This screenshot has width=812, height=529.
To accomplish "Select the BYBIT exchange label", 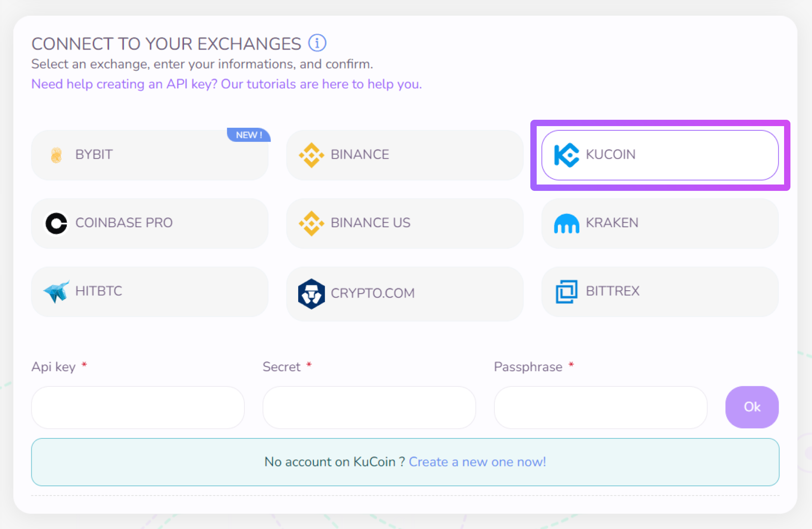I will coord(94,154).
